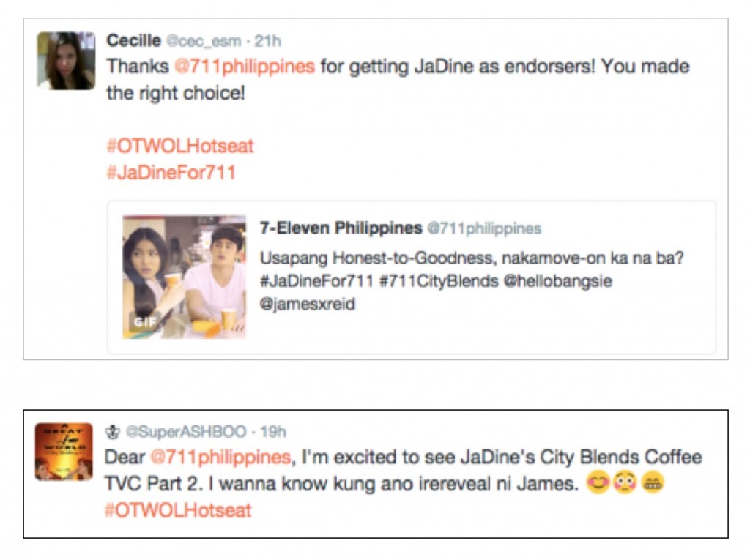Click the Cecille display name
The width and height of the screenshot is (750, 560).
[x=133, y=41]
